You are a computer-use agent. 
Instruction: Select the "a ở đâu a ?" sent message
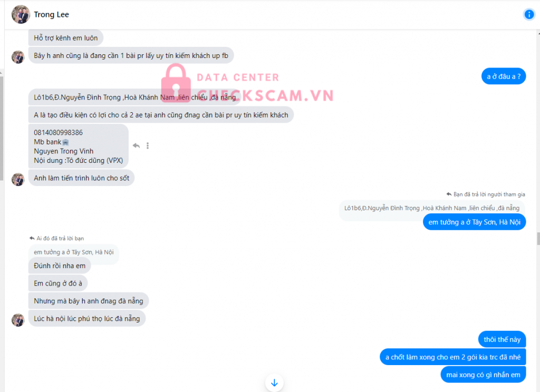coord(504,76)
